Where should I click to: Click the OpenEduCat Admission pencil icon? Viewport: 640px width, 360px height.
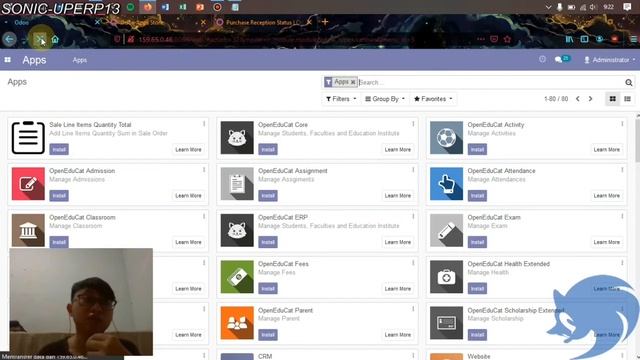[x=28, y=184]
